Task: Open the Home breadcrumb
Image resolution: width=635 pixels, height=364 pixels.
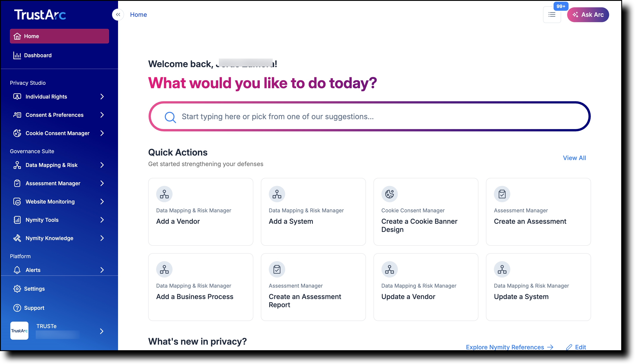Action: click(138, 14)
